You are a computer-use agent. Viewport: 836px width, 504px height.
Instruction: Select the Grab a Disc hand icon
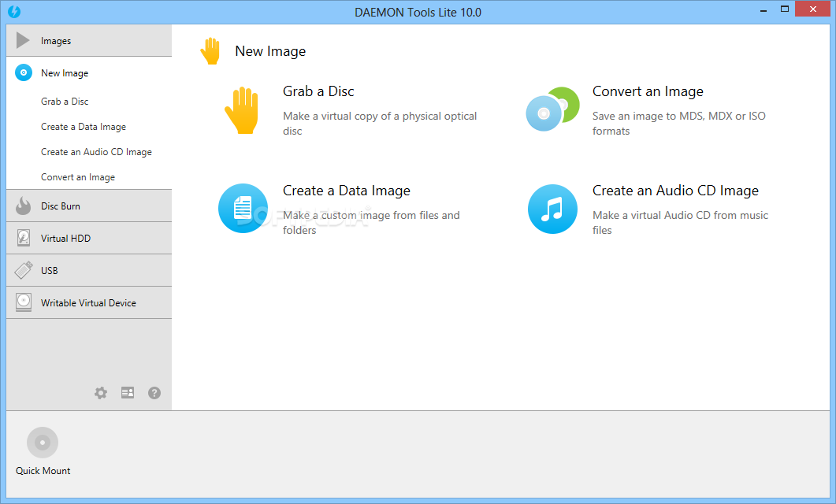[243, 110]
